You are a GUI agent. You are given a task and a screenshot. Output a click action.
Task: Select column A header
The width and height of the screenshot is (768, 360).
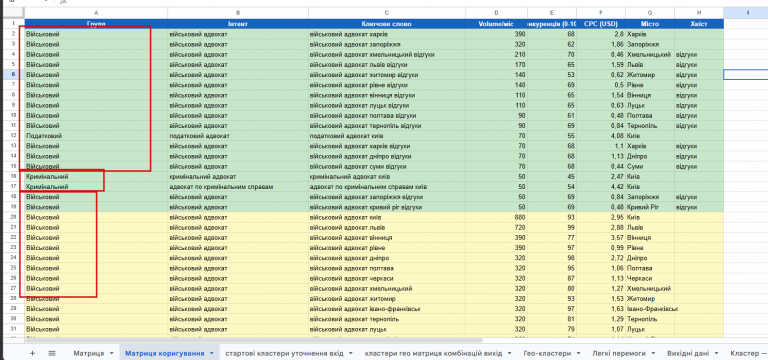(x=96, y=13)
